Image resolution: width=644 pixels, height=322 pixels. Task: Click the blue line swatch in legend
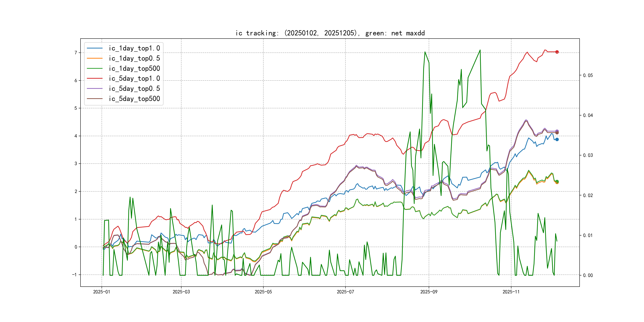click(95, 48)
